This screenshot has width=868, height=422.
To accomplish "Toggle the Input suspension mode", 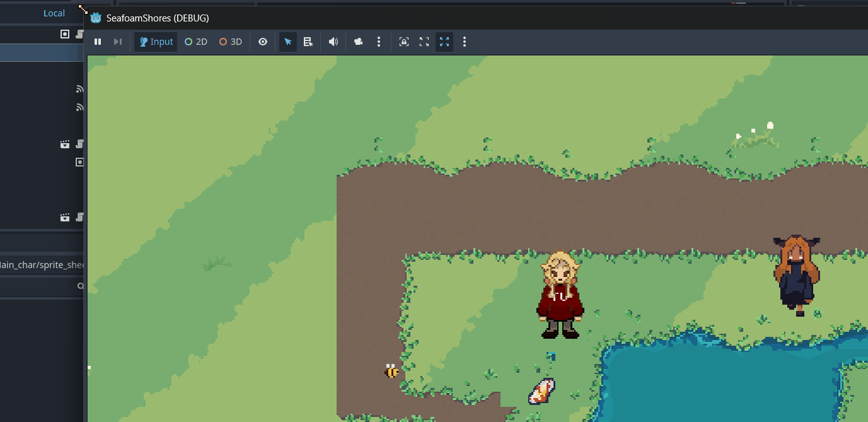I will click(x=155, y=42).
